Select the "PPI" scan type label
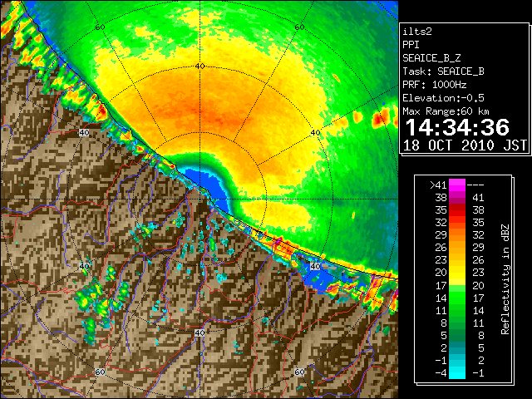The height and width of the screenshot is (399, 532). (x=411, y=45)
